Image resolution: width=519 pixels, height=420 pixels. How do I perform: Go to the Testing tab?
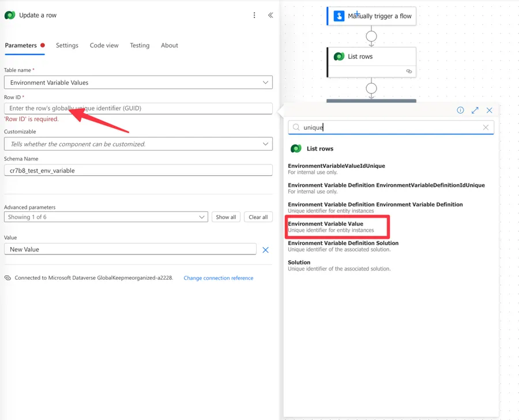tap(140, 46)
